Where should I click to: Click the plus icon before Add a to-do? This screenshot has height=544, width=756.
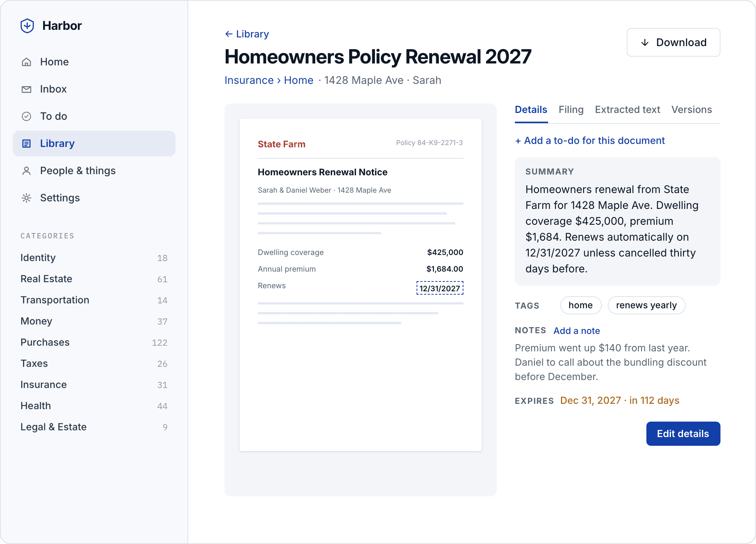[518, 141]
